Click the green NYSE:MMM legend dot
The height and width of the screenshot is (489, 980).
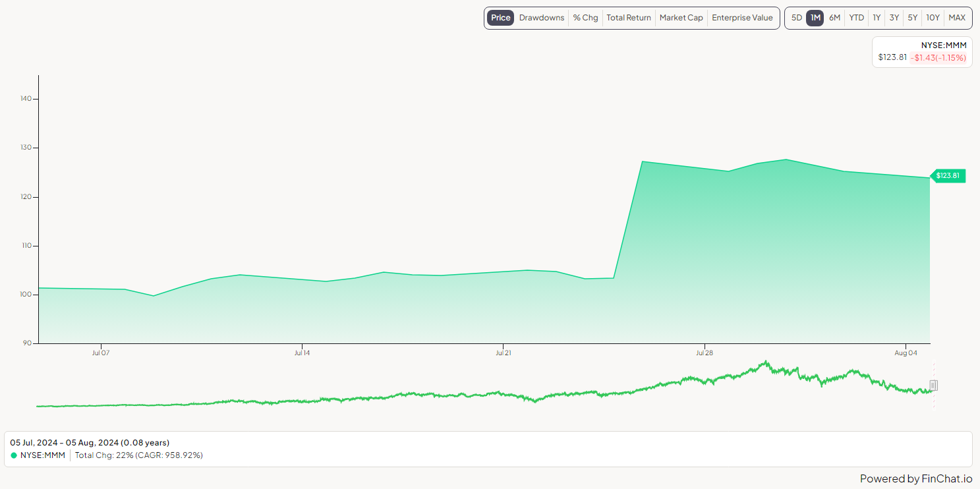(14, 455)
